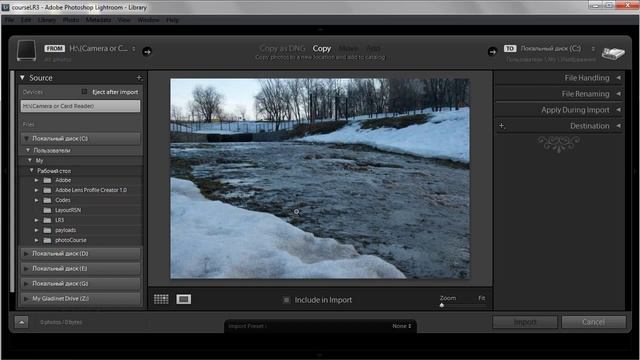This screenshot has height=360, width=640.
Task: Click the Cancel button
Action: pos(593,322)
